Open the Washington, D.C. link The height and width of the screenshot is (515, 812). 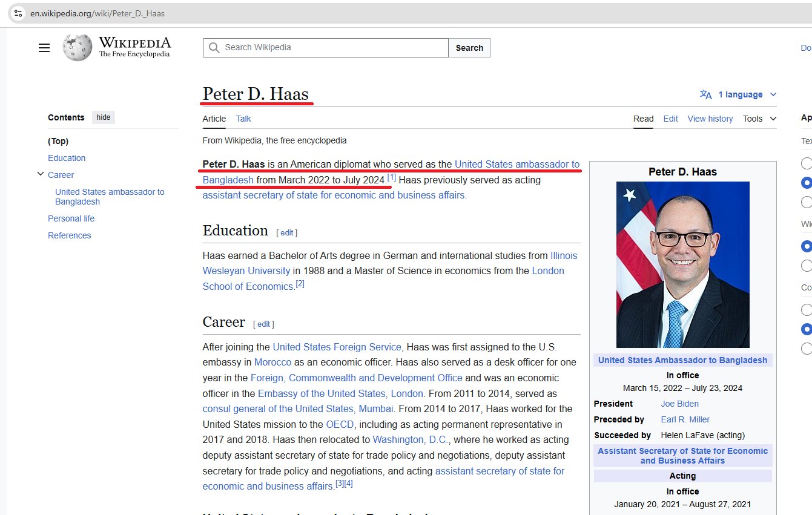412,439
